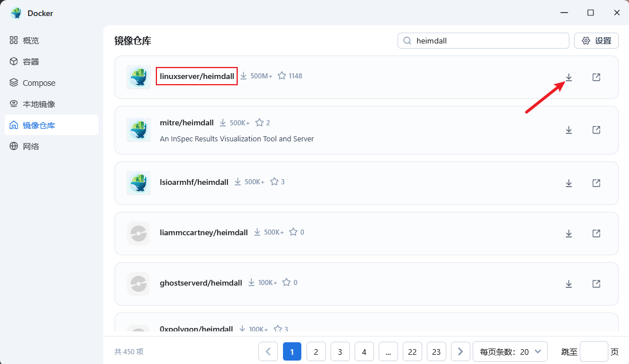Go to the next page arrow
This screenshot has width=629, height=364.
click(x=461, y=351)
